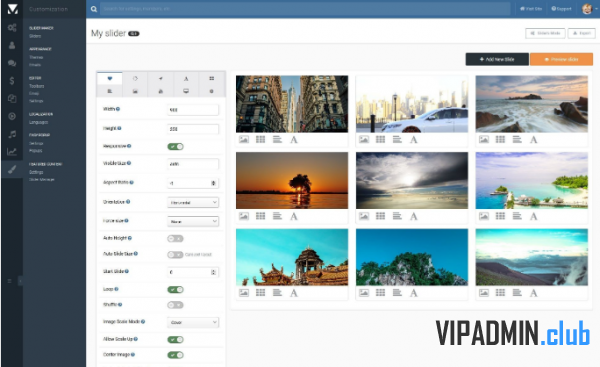Toggle the Loop switch
The height and width of the screenshot is (367, 600).
pyautogui.click(x=175, y=290)
